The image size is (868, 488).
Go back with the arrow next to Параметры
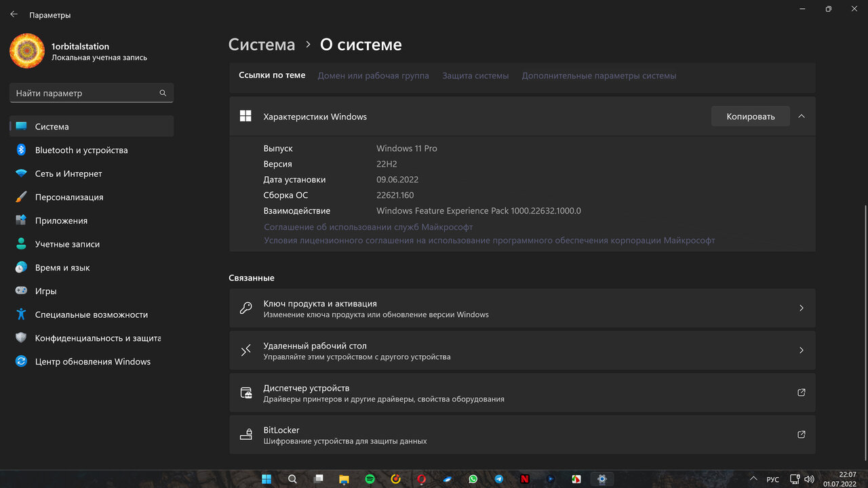[x=14, y=14]
